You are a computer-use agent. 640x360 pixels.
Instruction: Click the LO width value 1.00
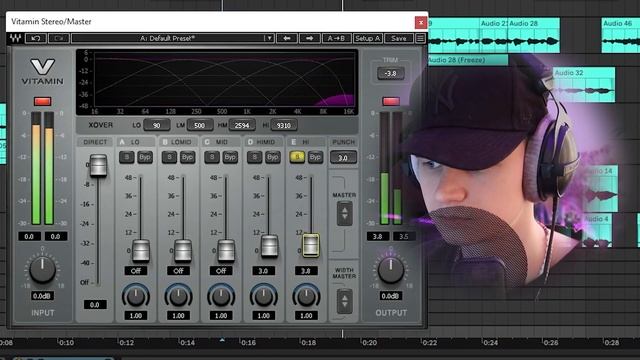pos(136,316)
